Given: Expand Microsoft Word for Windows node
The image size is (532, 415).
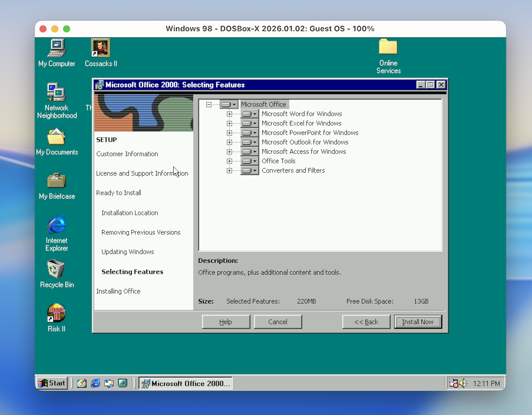Looking at the screenshot, I should point(229,114).
